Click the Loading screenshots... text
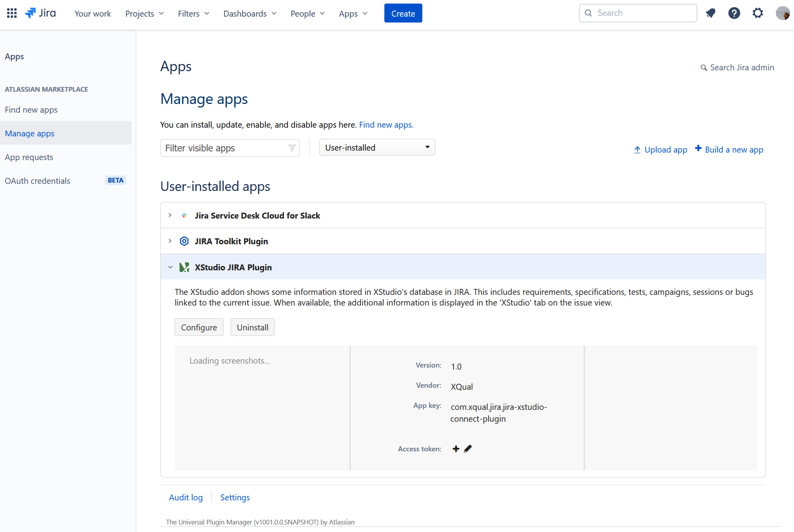 click(229, 361)
